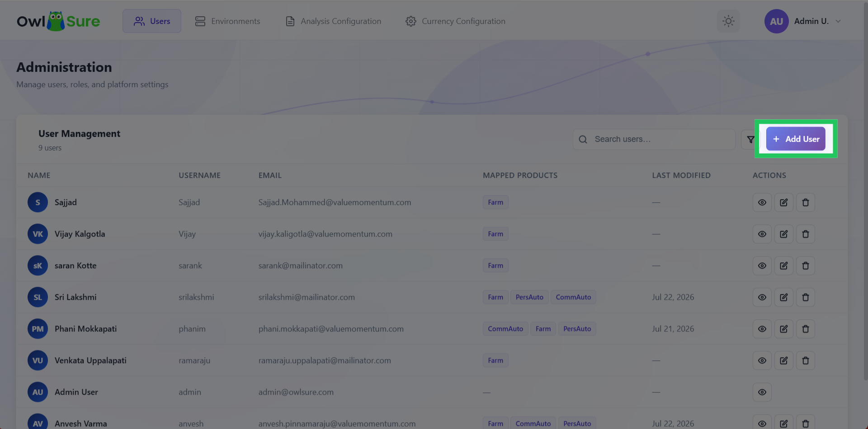View Sri Lakshmi's details
Image resolution: width=868 pixels, height=429 pixels.
[762, 297]
